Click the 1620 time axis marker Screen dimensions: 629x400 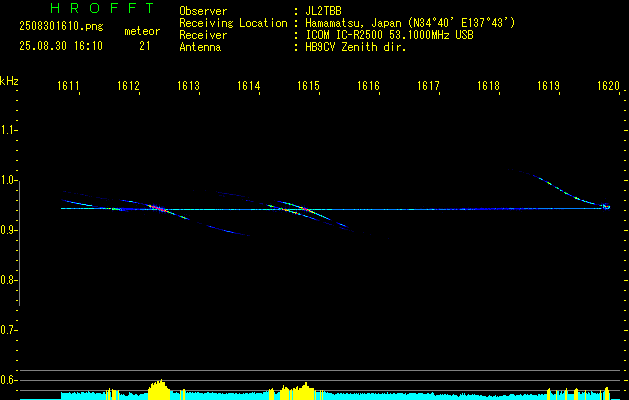609,86
